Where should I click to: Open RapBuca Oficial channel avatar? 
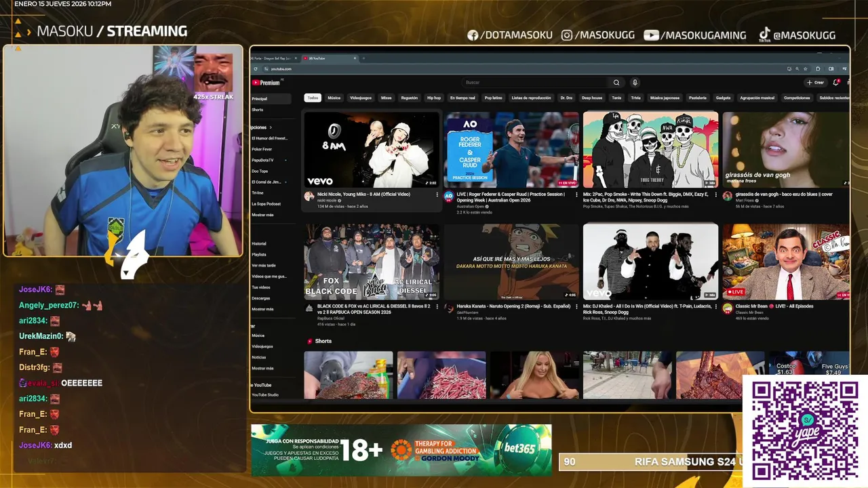[x=309, y=308]
